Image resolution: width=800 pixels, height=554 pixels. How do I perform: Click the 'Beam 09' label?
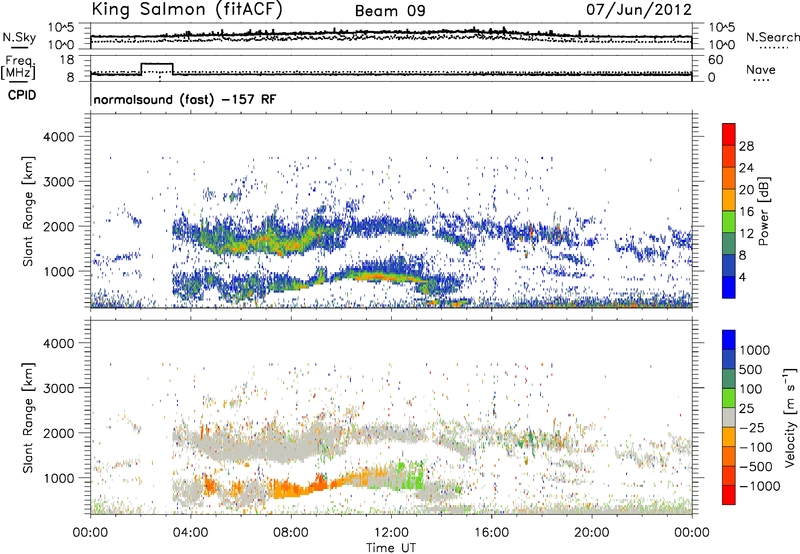point(390,11)
